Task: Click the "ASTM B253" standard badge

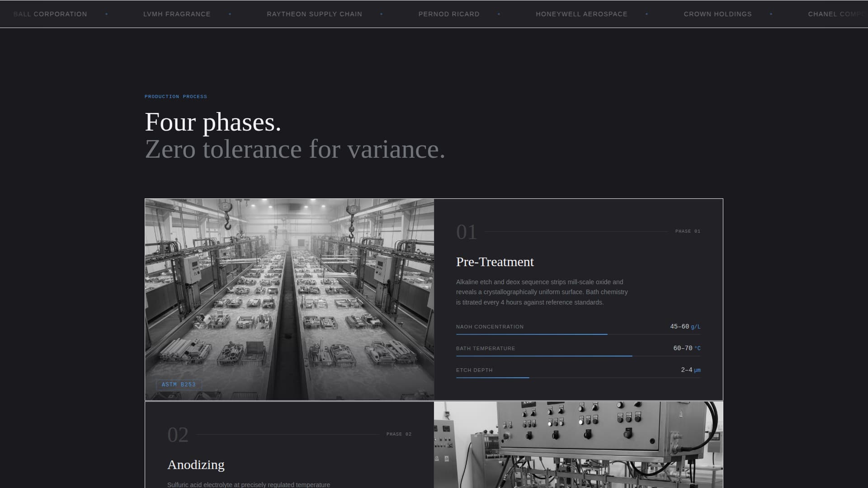Action: (x=179, y=385)
